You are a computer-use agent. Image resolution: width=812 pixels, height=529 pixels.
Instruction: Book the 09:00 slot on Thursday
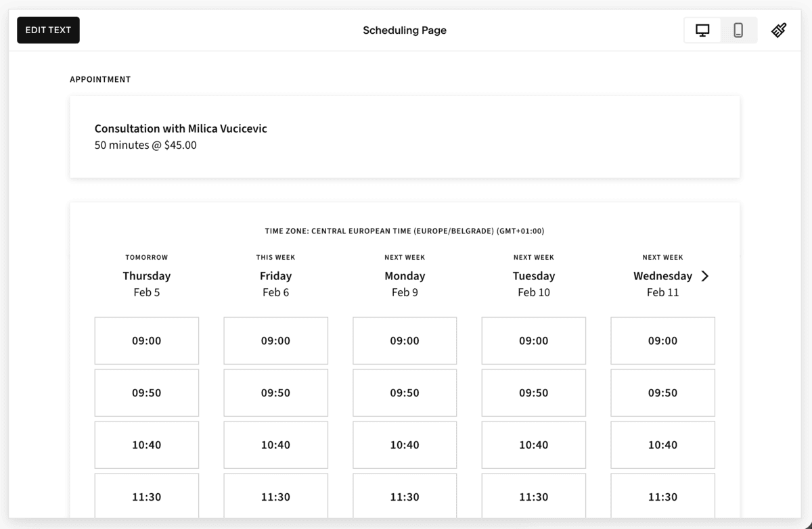pos(147,340)
